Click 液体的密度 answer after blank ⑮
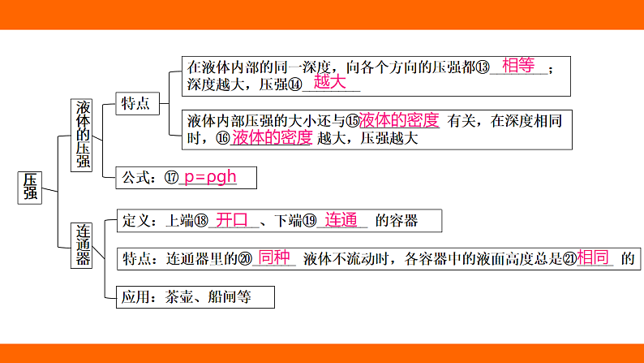The height and width of the screenshot is (363, 644). pos(399,119)
